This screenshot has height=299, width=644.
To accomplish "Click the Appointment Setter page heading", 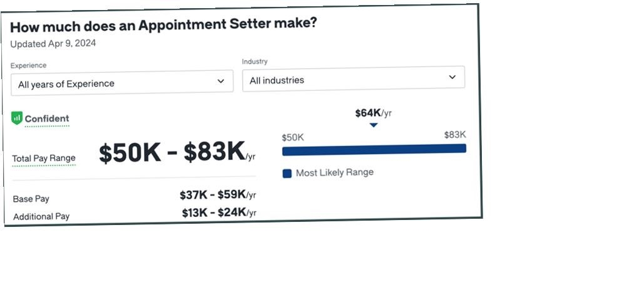I will [163, 26].
